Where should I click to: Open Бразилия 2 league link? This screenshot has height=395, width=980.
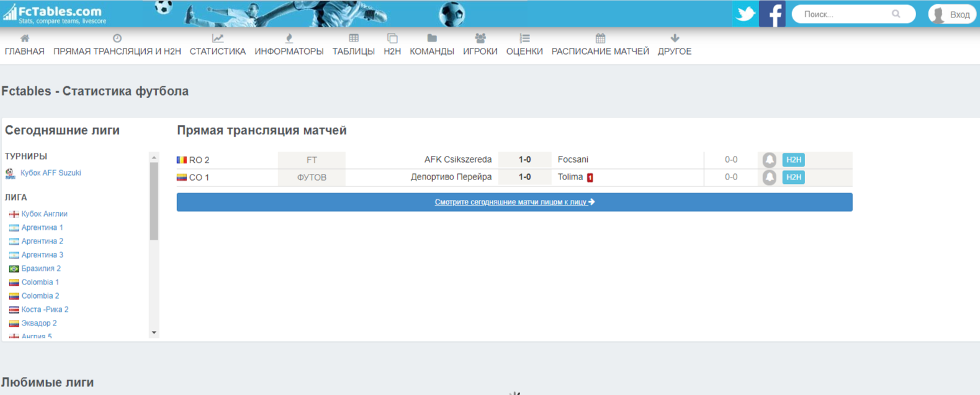[41, 268]
